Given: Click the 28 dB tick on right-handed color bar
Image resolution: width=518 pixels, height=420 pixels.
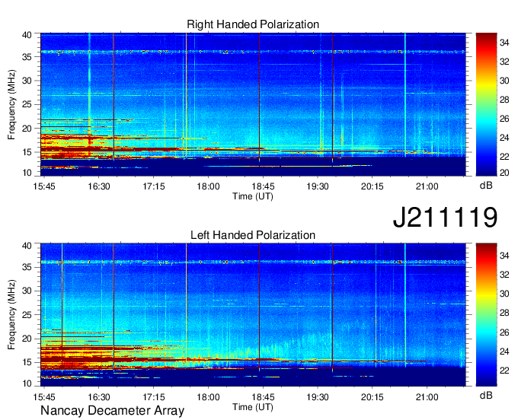Looking at the screenshot, I should [x=504, y=100].
